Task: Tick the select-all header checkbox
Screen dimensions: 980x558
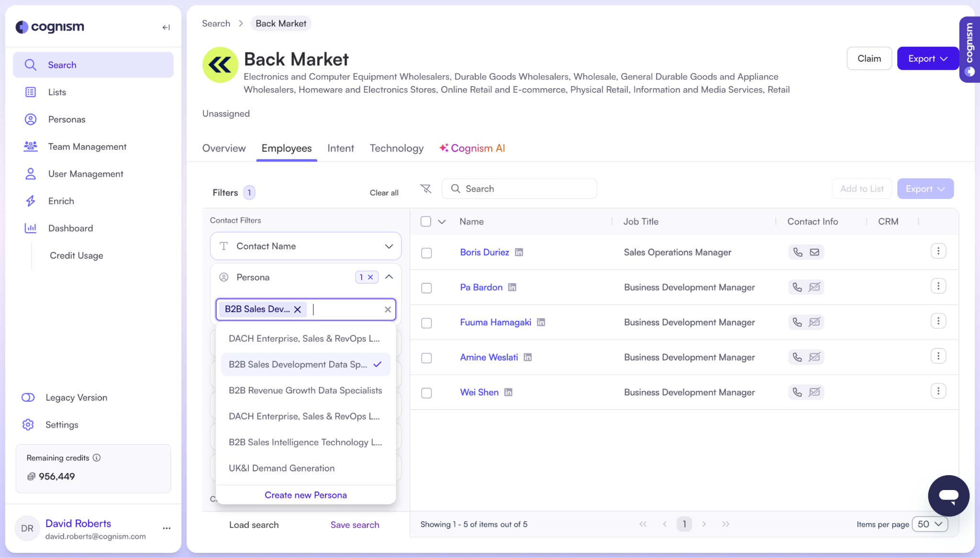Action: 425,222
